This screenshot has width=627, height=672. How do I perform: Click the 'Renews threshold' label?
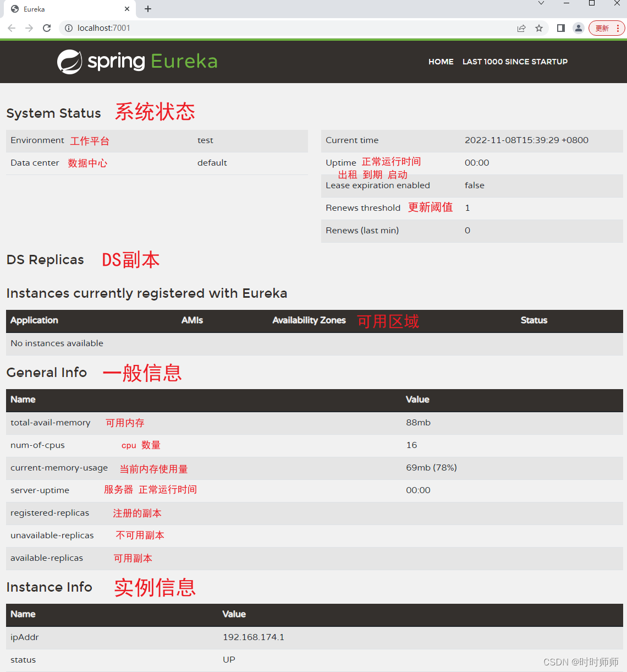(x=363, y=208)
